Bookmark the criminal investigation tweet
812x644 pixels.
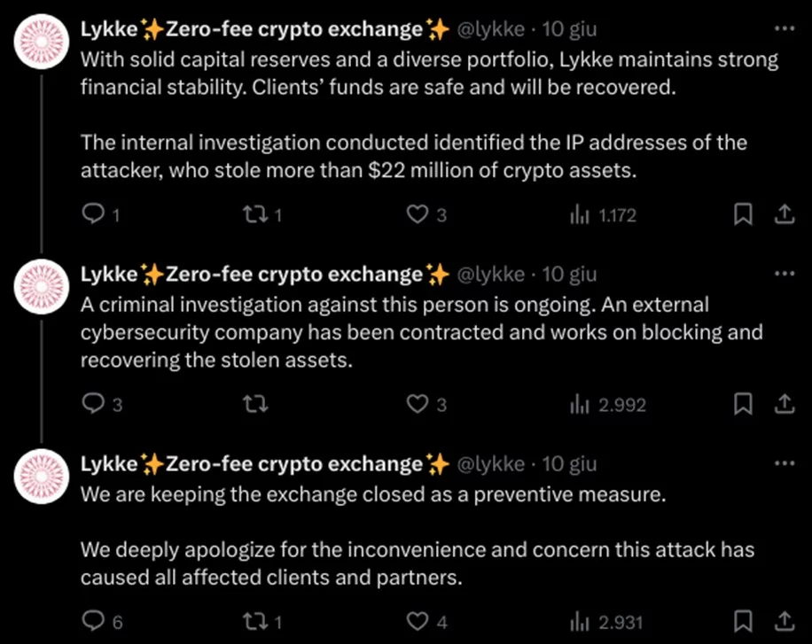(745, 405)
